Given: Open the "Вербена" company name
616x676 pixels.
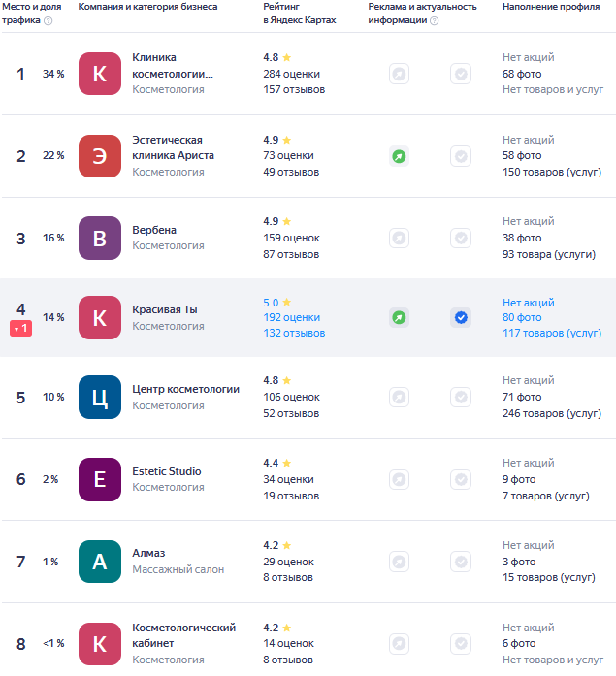Looking at the screenshot, I should pos(154,230).
